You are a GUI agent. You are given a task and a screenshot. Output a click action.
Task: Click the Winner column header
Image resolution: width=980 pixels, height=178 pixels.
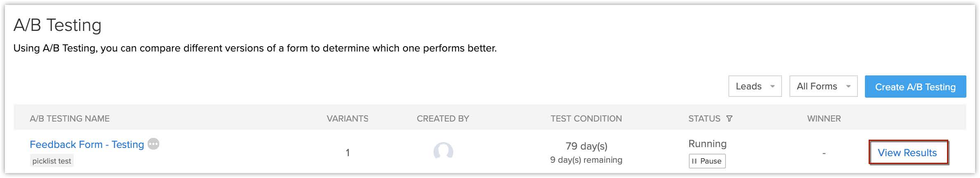(x=824, y=119)
